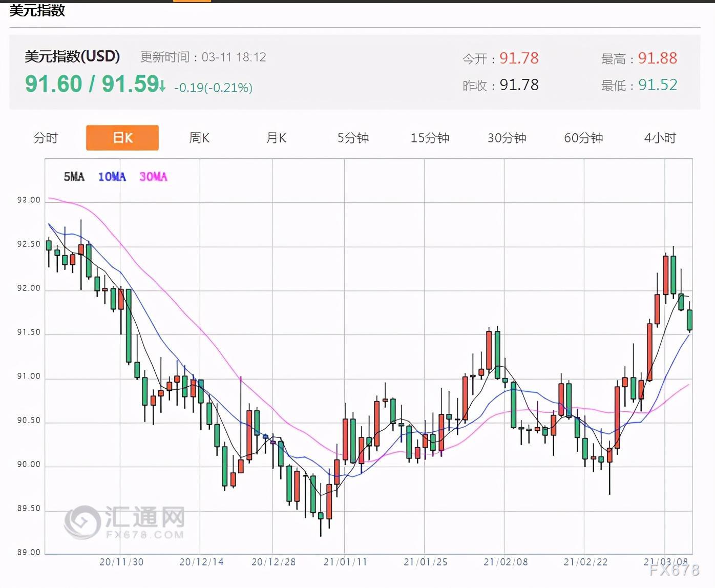Click the 30MA legend label

coord(153,177)
